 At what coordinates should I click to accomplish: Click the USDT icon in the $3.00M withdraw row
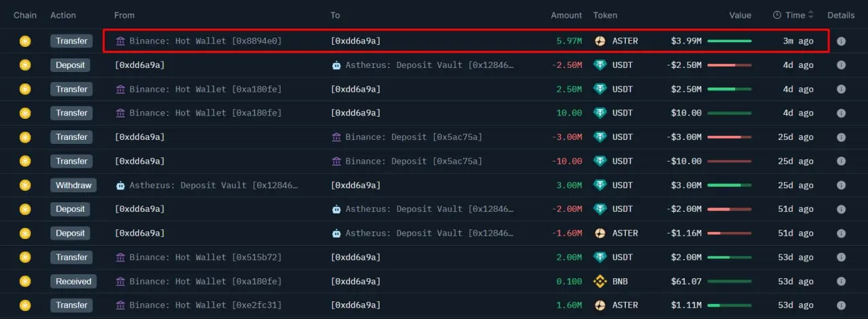pyautogui.click(x=600, y=185)
